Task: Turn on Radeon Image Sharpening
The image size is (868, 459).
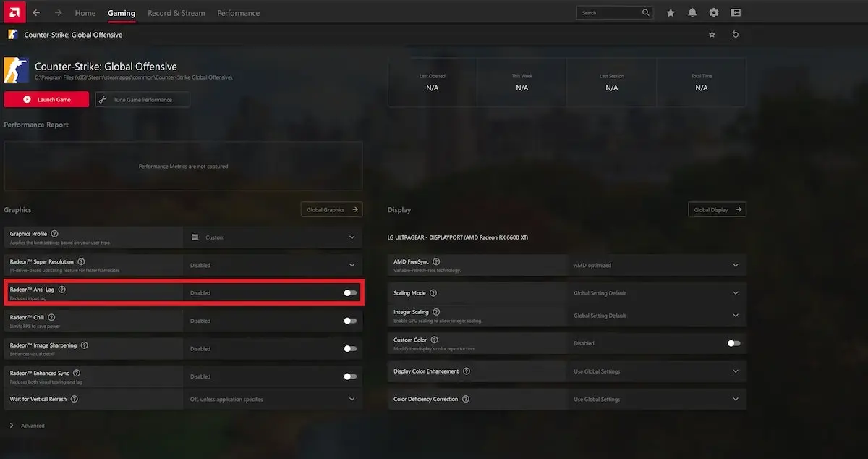Action: pyautogui.click(x=350, y=348)
